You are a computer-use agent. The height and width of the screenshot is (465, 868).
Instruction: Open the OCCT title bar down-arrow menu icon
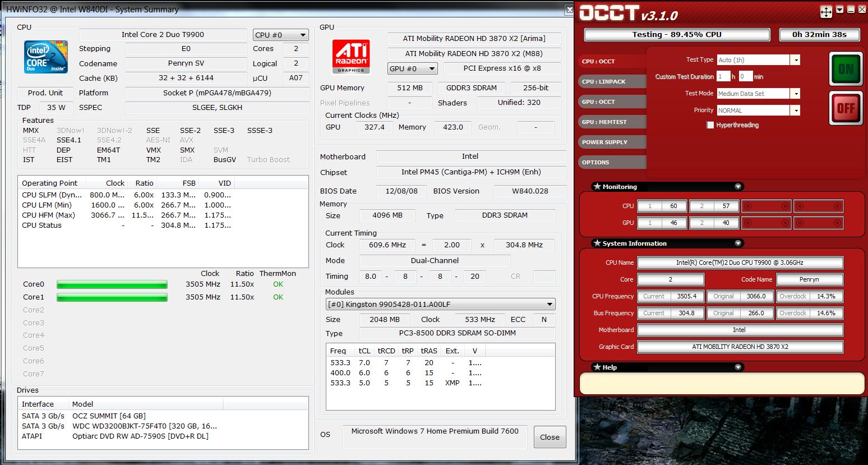tap(839, 10)
